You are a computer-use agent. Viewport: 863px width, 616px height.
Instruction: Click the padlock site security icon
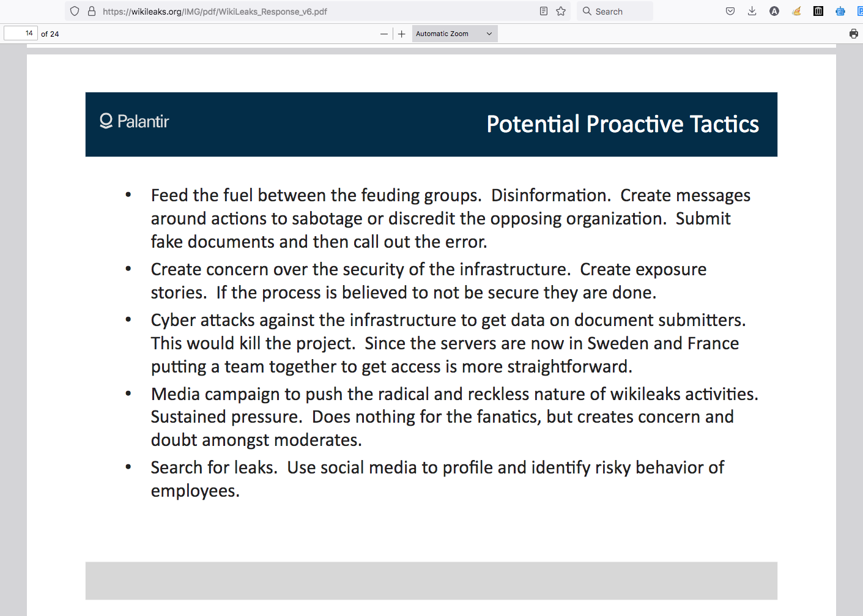coord(92,11)
